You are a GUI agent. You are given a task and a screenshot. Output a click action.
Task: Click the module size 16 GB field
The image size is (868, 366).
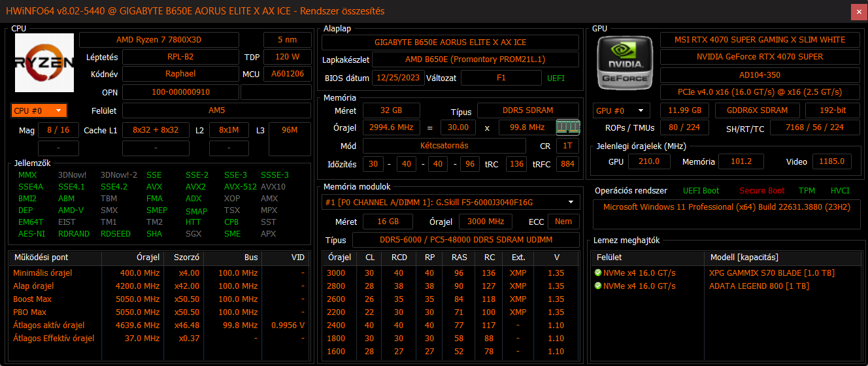pyautogui.click(x=388, y=221)
